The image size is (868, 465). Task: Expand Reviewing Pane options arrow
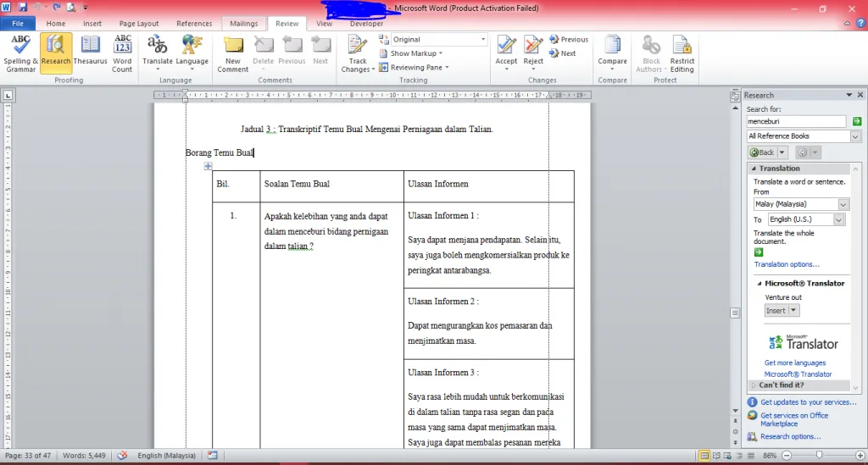click(x=447, y=68)
